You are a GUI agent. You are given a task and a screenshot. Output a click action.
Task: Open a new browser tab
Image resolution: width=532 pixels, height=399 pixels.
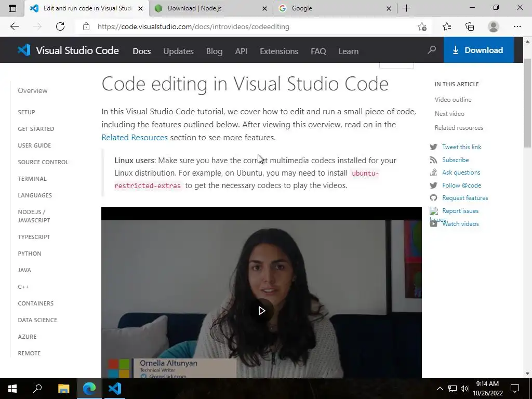pos(406,8)
